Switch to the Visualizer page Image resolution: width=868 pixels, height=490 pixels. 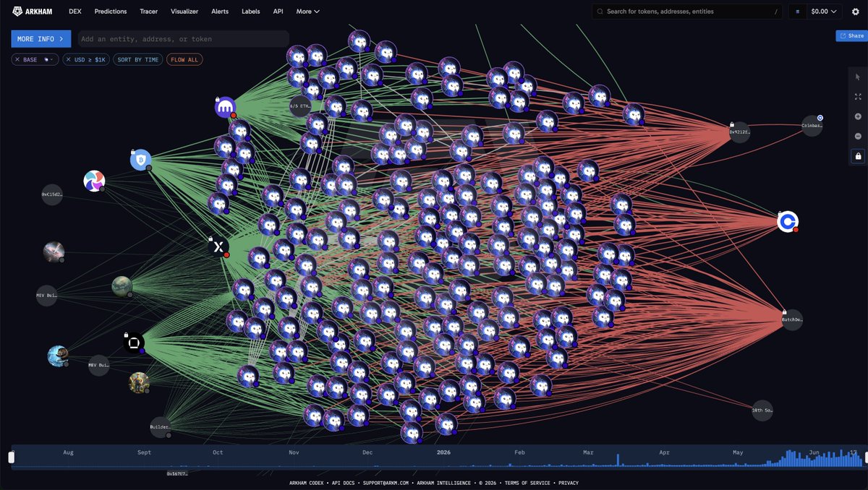184,12
